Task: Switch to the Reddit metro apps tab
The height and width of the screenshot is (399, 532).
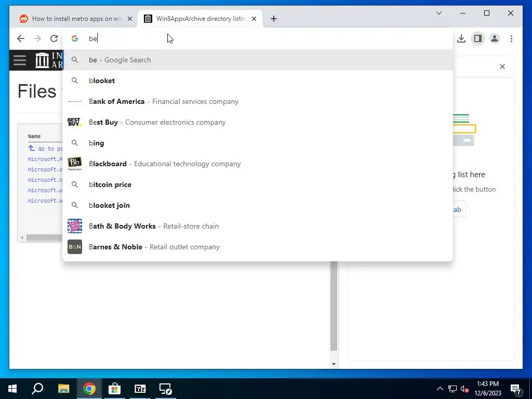Action: [x=76, y=19]
